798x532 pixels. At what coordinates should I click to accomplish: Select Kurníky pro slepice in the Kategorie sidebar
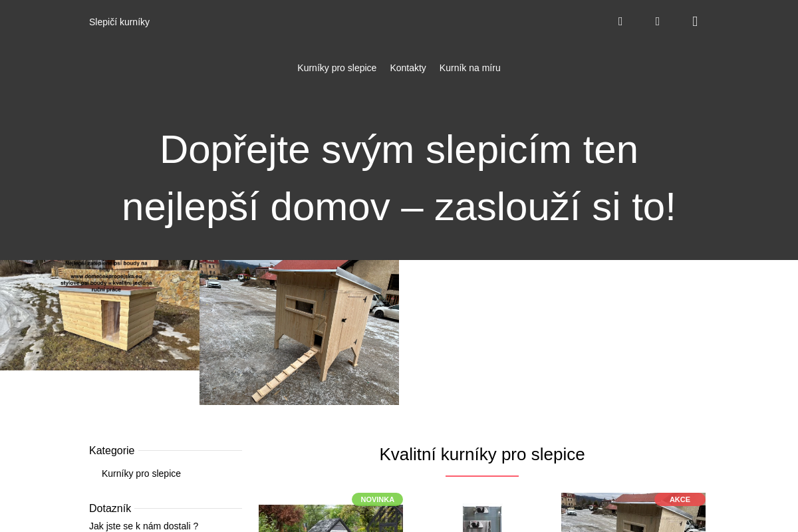tap(141, 473)
